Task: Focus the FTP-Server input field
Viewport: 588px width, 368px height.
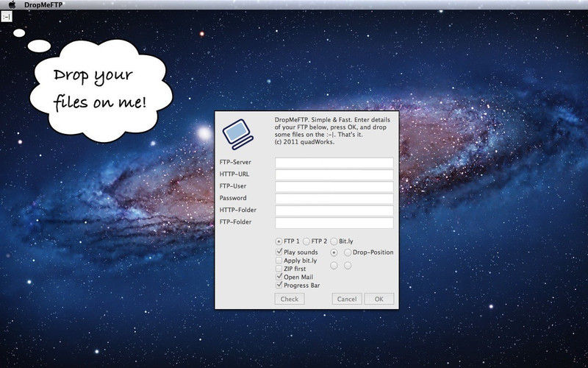Action: click(x=334, y=162)
